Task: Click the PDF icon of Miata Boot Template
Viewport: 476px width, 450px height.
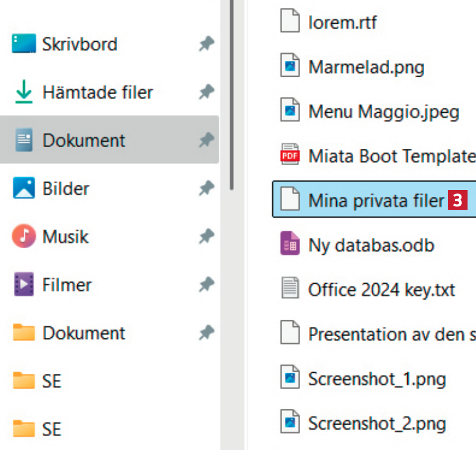Action: point(290,155)
